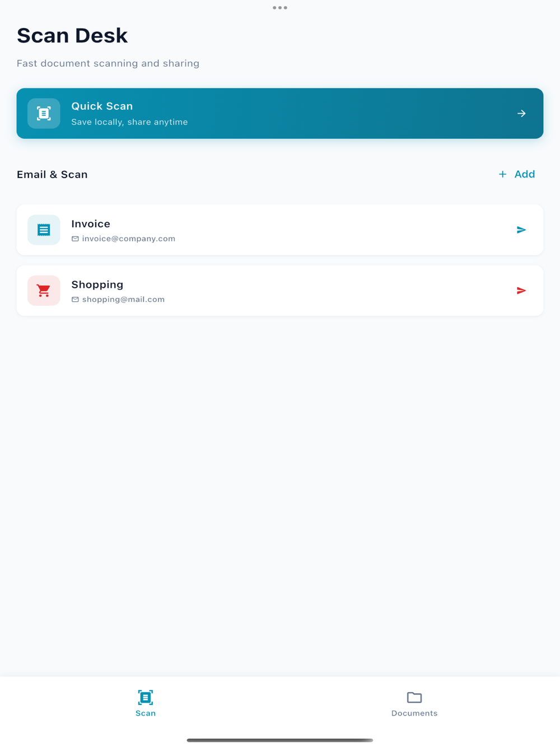Start Quick Scan from the banner title
The height and width of the screenshot is (747, 560).
(x=102, y=106)
